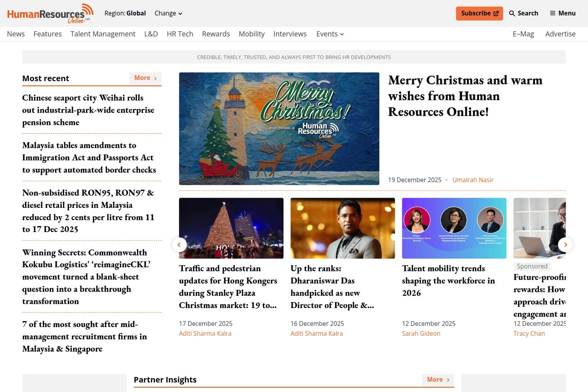Read the sponsored Future-proofing rewards article

[x=540, y=295]
